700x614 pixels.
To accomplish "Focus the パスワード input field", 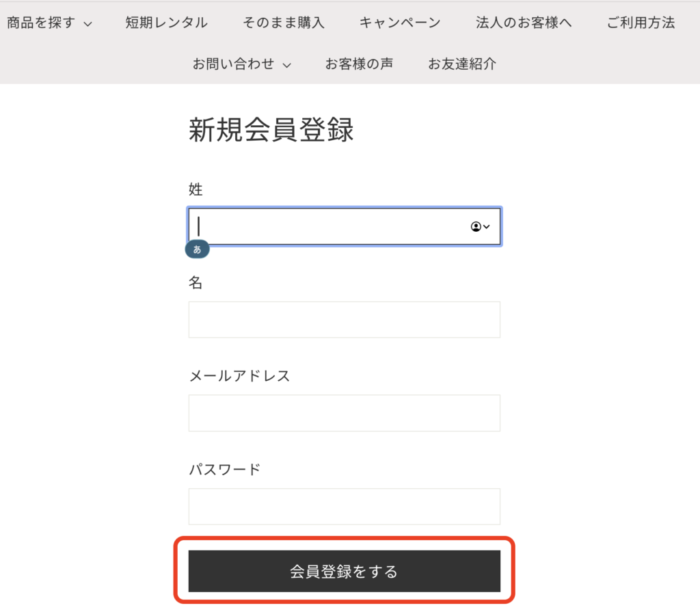I will click(x=344, y=506).
